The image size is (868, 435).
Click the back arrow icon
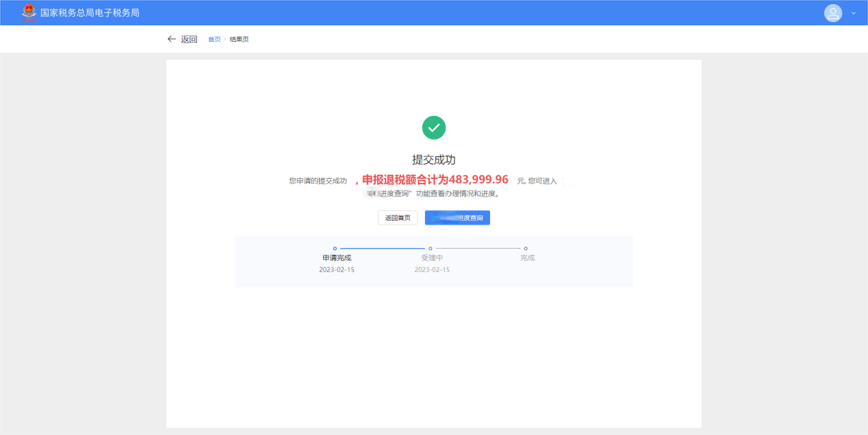coord(172,39)
